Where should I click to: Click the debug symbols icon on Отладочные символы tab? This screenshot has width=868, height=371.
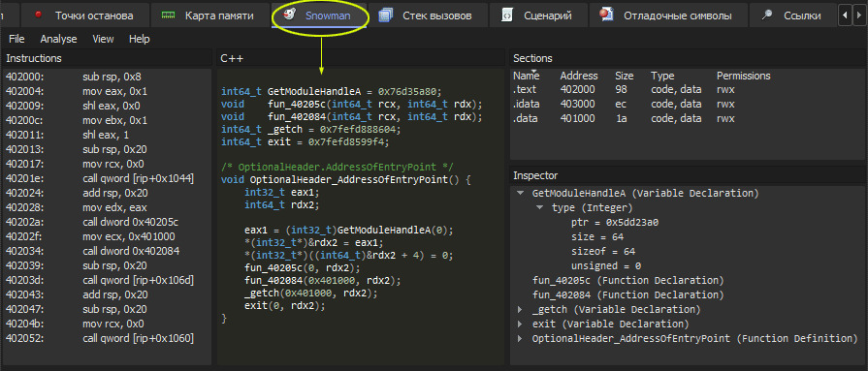click(x=606, y=15)
